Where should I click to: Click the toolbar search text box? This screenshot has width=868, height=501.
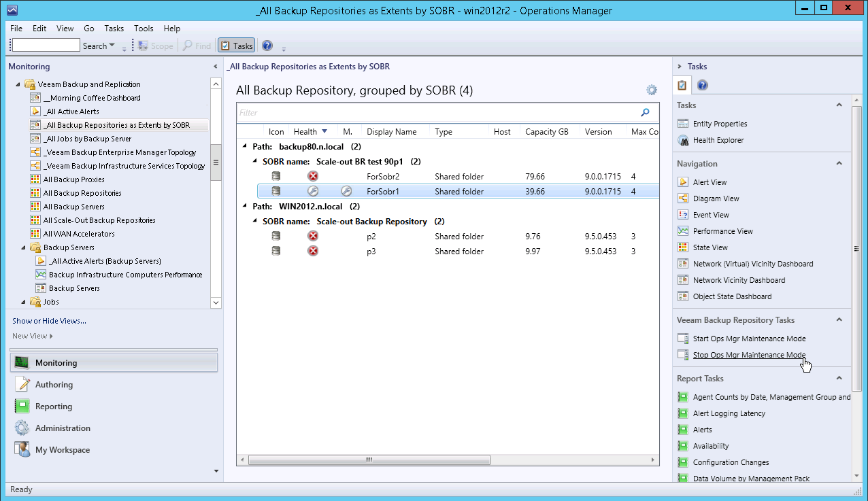(46, 46)
